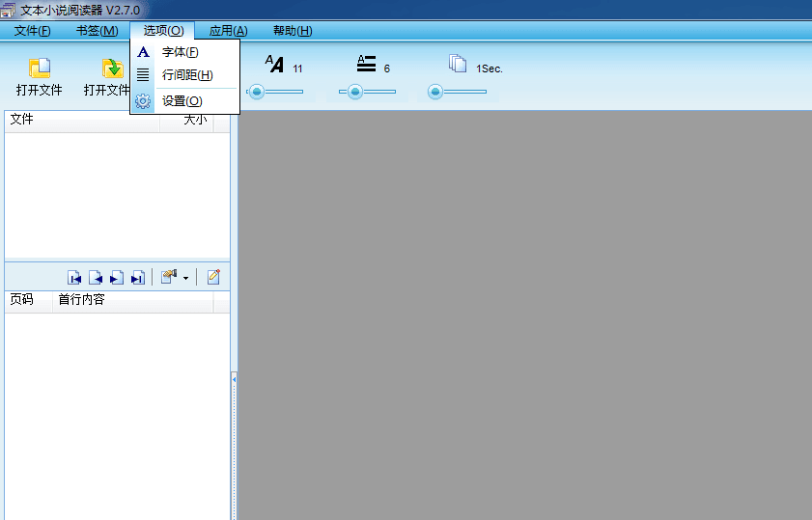Click the first Open File (打开文件) folder icon
Image resolution: width=812 pixels, height=520 pixels.
[40, 68]
